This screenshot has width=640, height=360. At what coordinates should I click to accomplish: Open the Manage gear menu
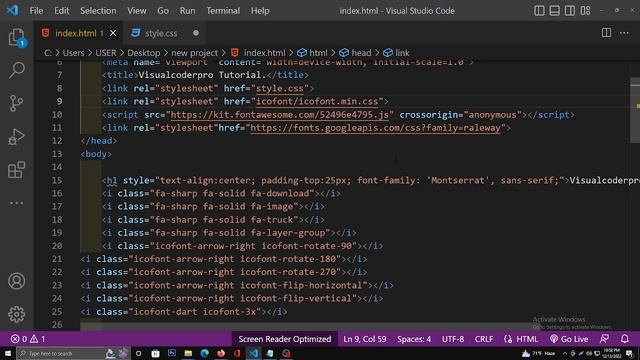(17, 314)
